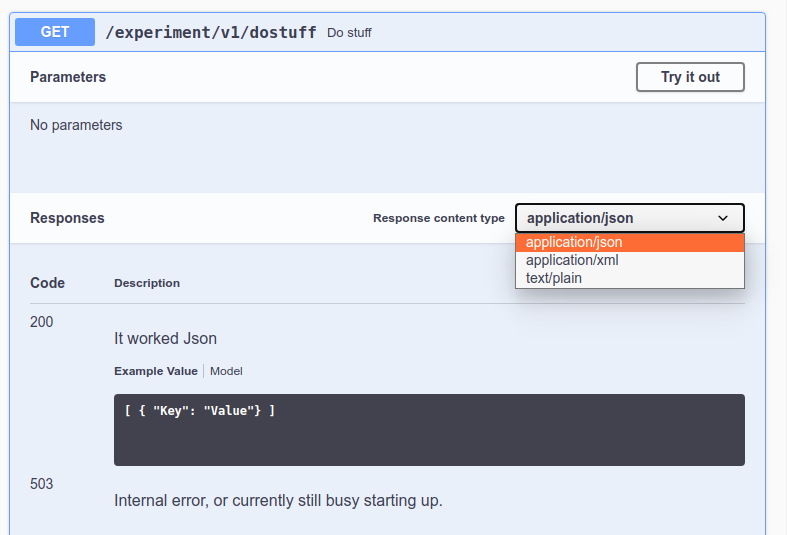
Task: Click the GET method badge
Action: [x=55, y=32]
